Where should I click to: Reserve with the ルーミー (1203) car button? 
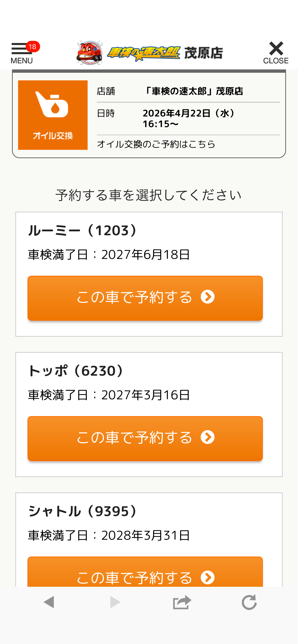tap(145, 298)
